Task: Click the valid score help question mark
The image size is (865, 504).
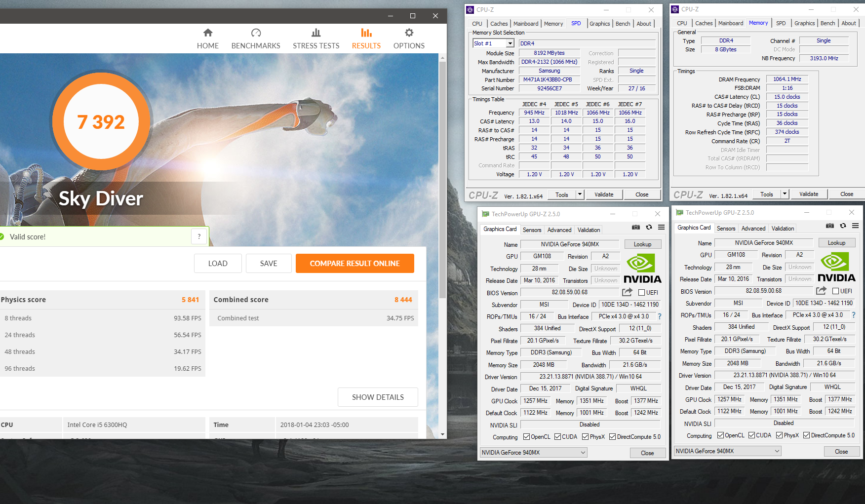Action: pyautogui.click(x=199, y=236)
